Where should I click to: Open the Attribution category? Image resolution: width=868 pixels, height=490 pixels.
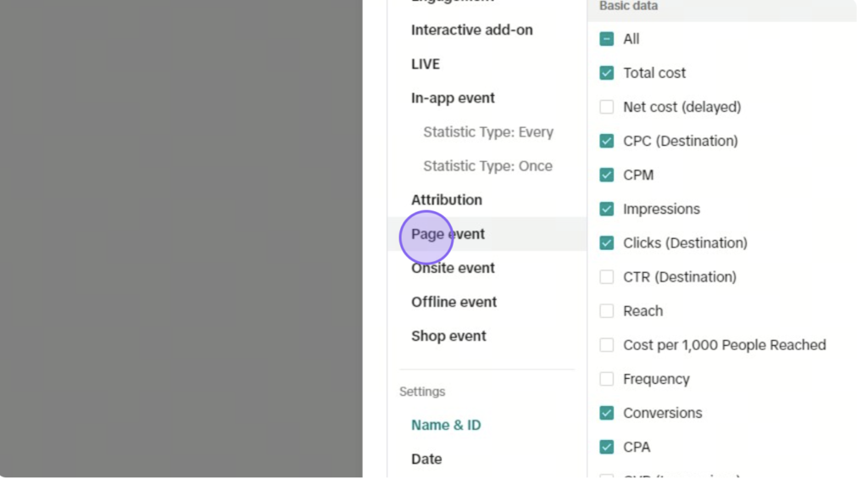[446, 200]
